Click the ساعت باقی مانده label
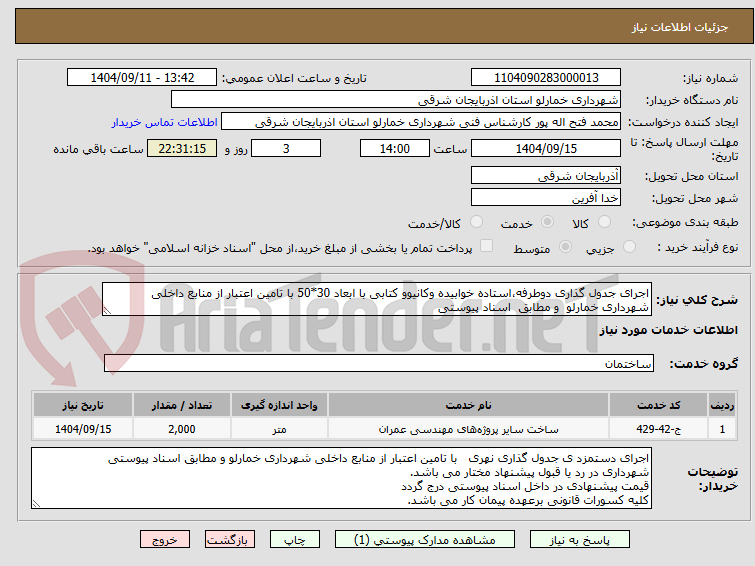This screenshot has width=755, height=566. (x=98, y=149)
